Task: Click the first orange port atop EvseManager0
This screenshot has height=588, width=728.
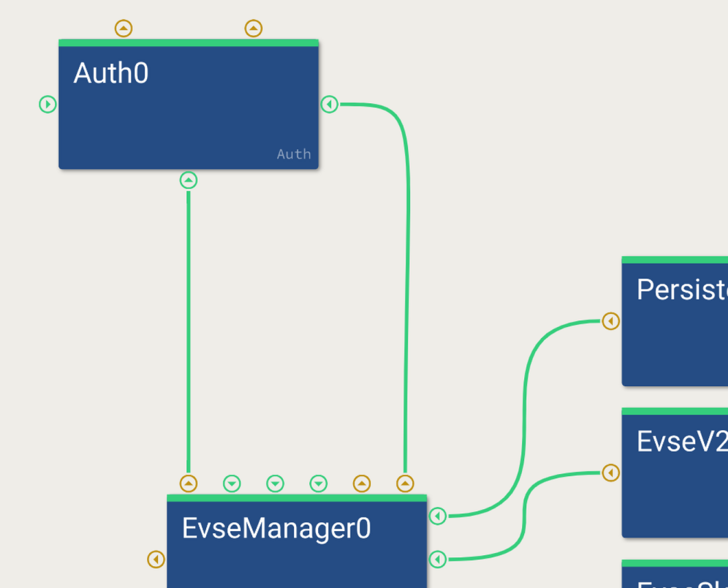Action: tap(189, 483)
